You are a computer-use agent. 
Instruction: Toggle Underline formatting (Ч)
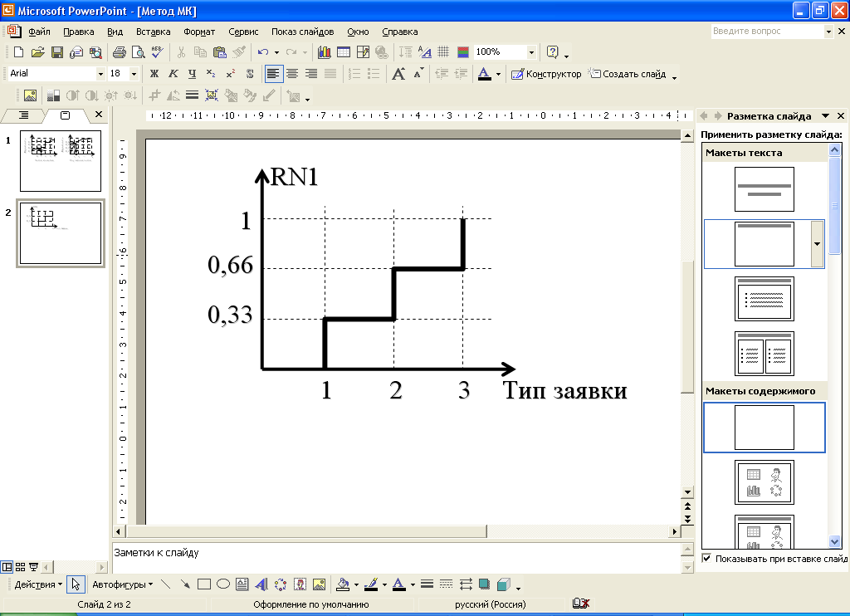pyautogui.click(x=193, y=74)
